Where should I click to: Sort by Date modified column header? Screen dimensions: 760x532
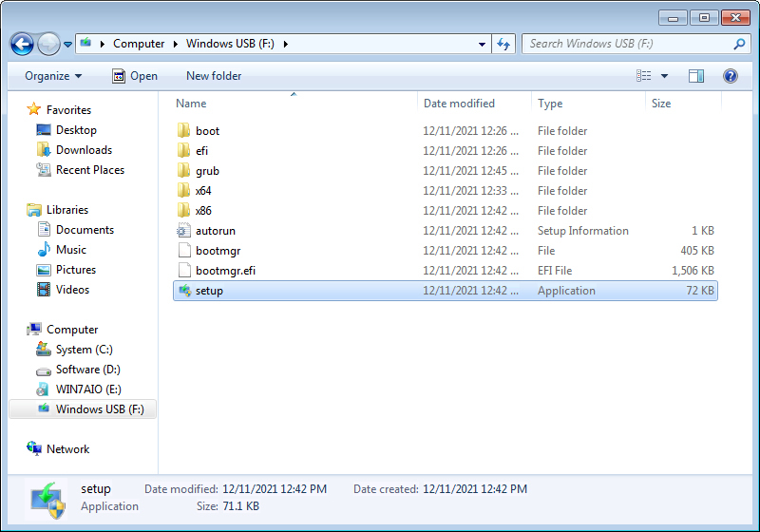[x=459, y=104]
